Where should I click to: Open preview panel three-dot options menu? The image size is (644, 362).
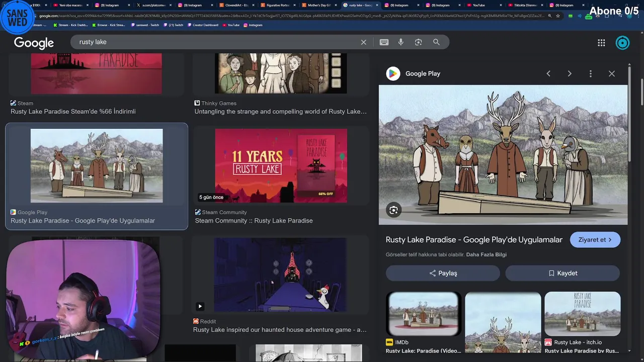591,73
